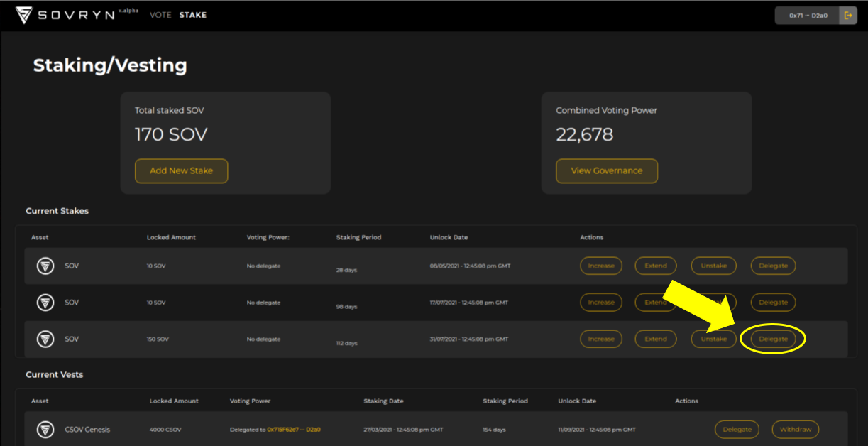This screenshot has height=446, width=868.
Task: Click the 10 SOV amount in the 28 days row
Action: click(156, 266)
